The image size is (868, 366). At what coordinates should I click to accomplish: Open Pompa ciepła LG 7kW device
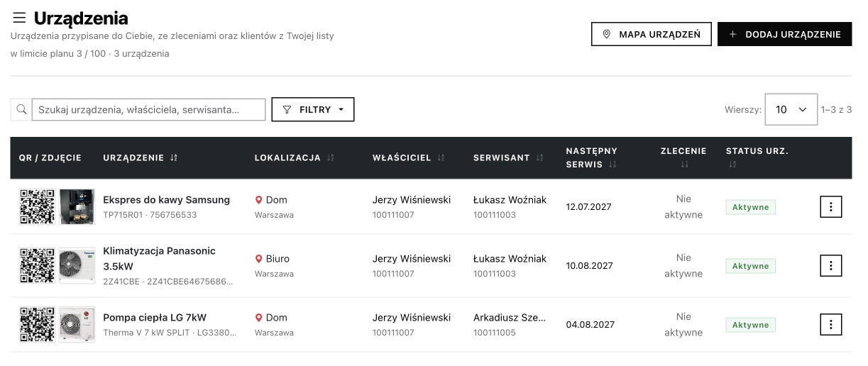coord(155,318)
